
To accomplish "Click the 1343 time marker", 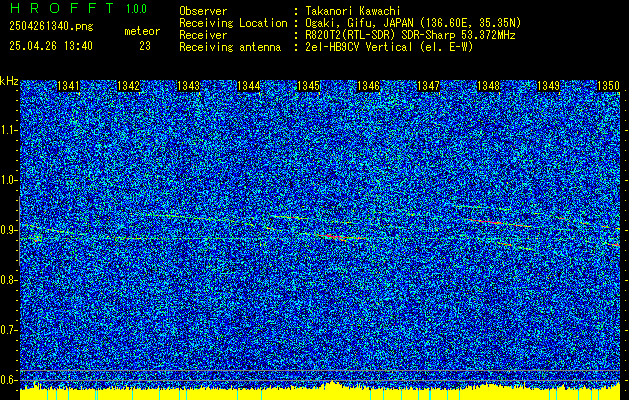I will tap(189, 86).
